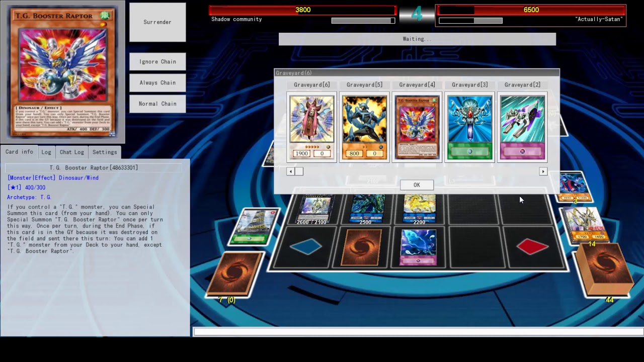Select the pink trap card in Graveyard[2]
This screenshot has height=362, width=644.
pos(522,127)
